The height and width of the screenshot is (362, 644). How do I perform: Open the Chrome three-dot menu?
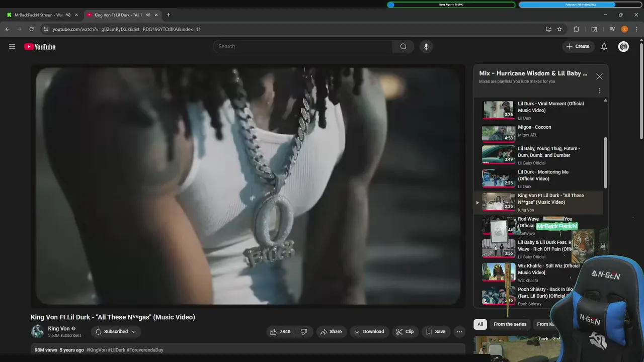pyautogui.click(x=636, y=29)
